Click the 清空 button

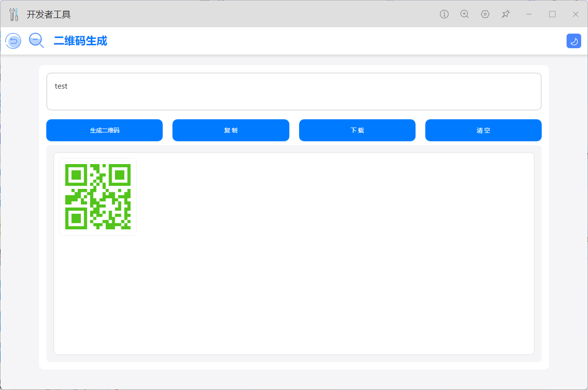[483, 130]
